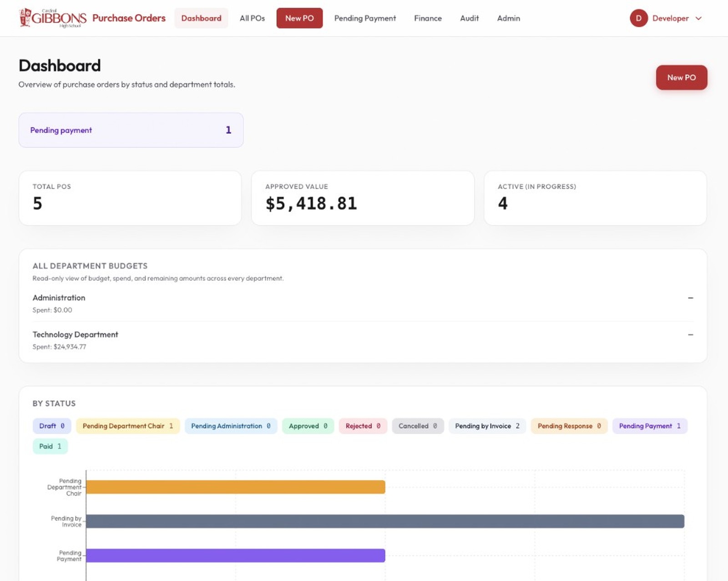Click the Administration department row

click(363, 303)
